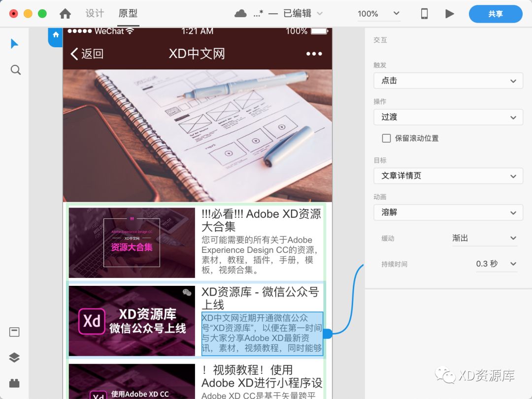Open the 目标 destination dropdown showing 文章详情页
Screen dimensions: 532x399
[x=448, y=176]
